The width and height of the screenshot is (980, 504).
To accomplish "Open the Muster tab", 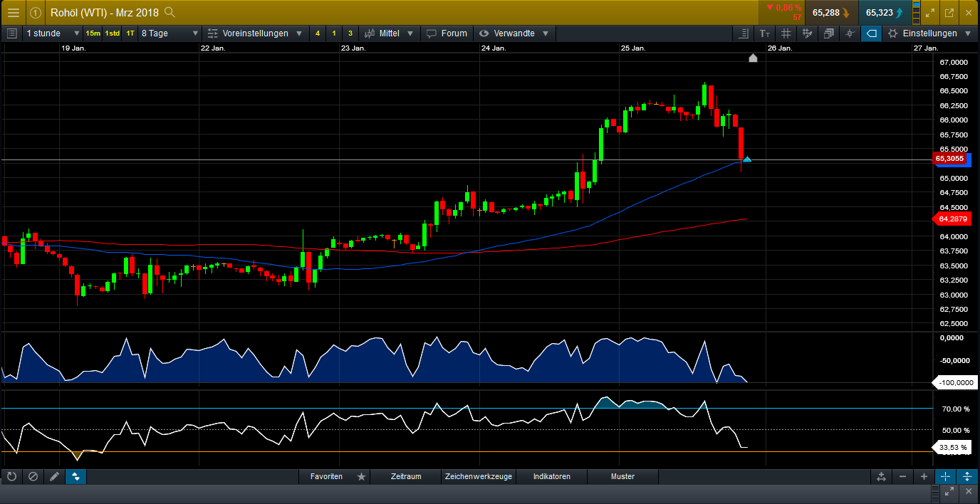I will pos(622,476).
